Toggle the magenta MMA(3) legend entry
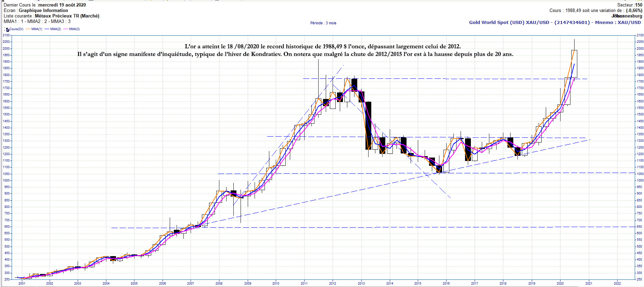The height and width of the screenshot is (287, 644). click(x=71, y=29)
